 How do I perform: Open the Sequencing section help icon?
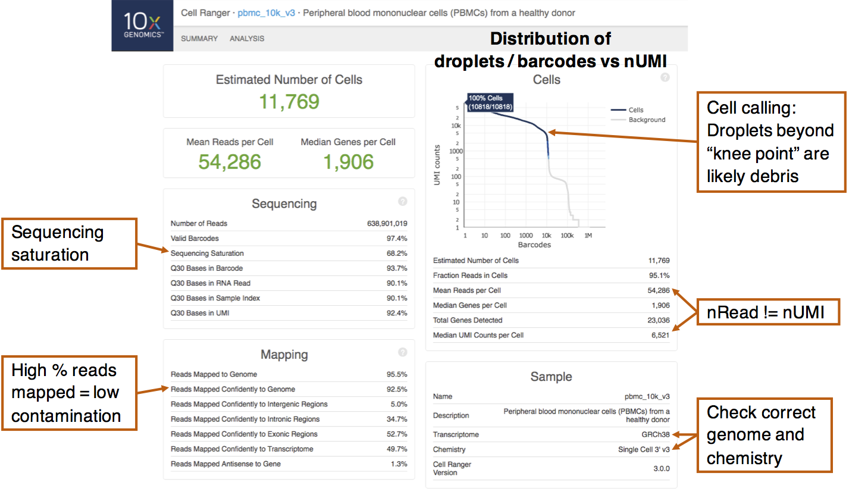(402, 202)
